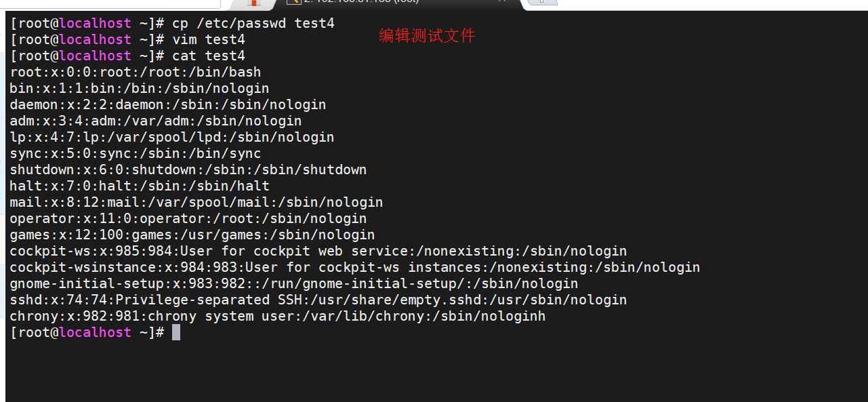The width and height of the screenshot is (868, 402).
Task: Click the shutdown user entry line
Action: pos(188,169)
